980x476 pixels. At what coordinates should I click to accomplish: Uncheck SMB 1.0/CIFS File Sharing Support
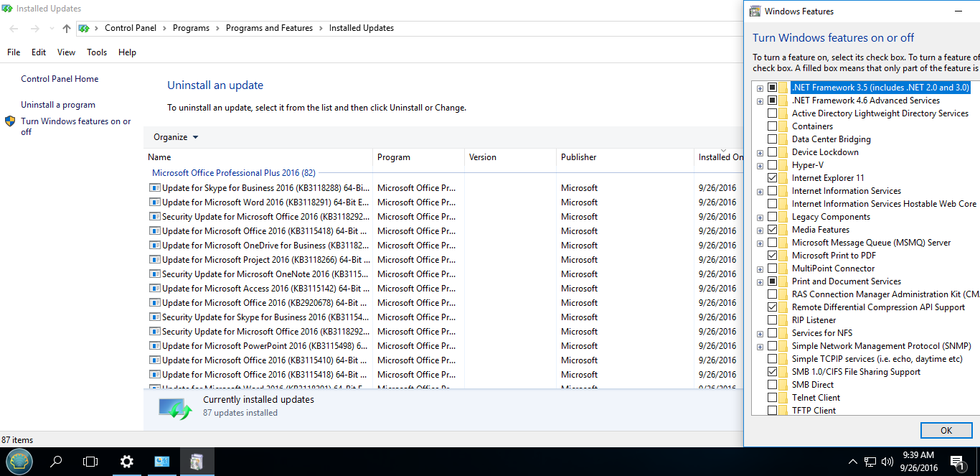[772, 372]
